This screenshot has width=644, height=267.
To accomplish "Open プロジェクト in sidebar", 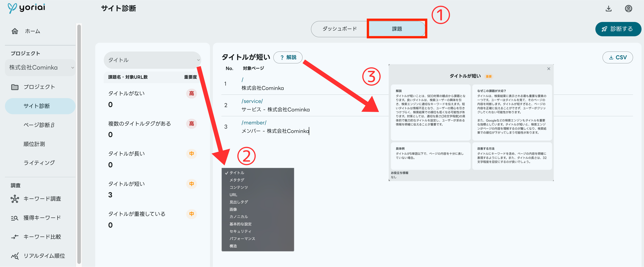I will click(x=39, y=87).
